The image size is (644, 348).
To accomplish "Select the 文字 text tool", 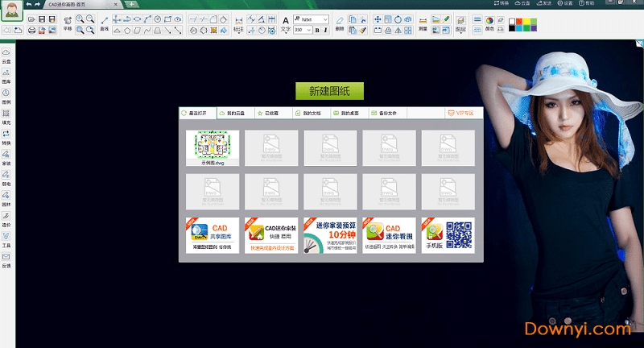I will (x=286, y=23).
